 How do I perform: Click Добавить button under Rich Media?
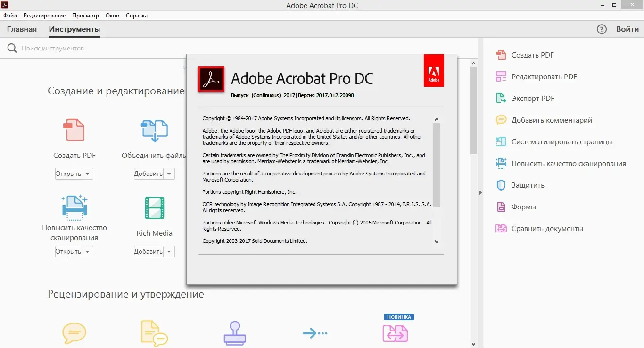coord(149,252)
